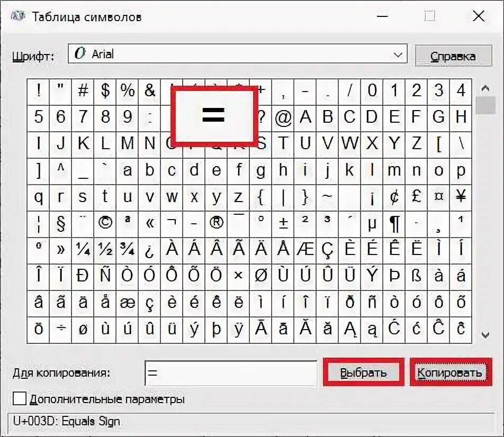Select the digit 0 cell

[372, 92]
